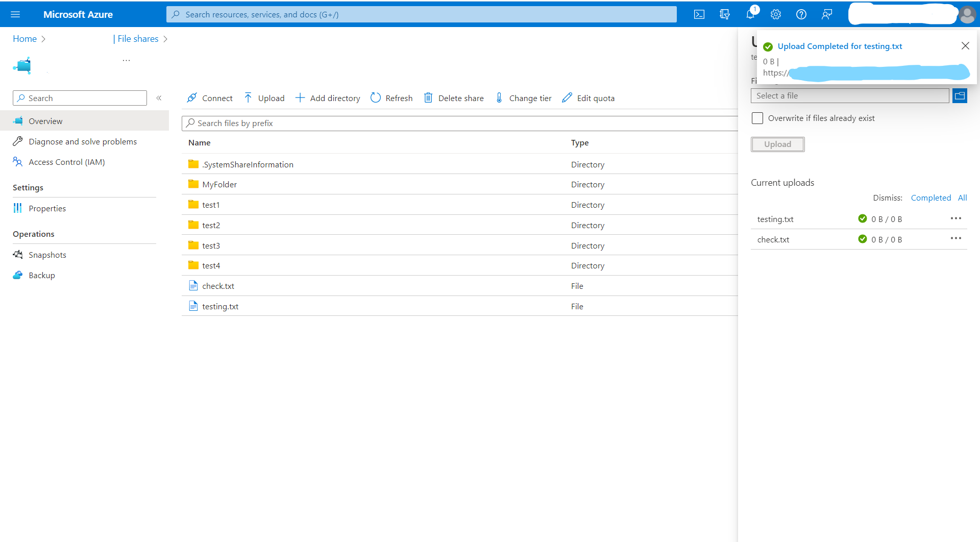Open Properties under Settings
The height and width of the screenshot is (542, 980).
tap(47, 208)
